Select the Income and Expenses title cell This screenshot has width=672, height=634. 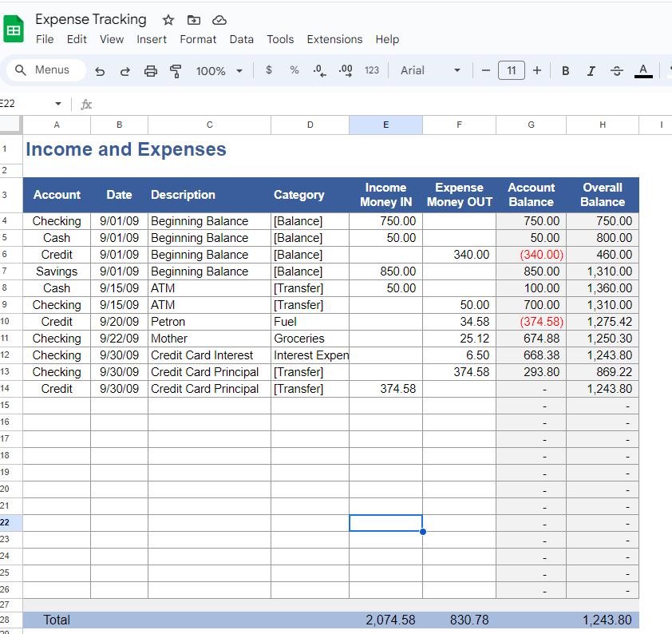[125, 149]
